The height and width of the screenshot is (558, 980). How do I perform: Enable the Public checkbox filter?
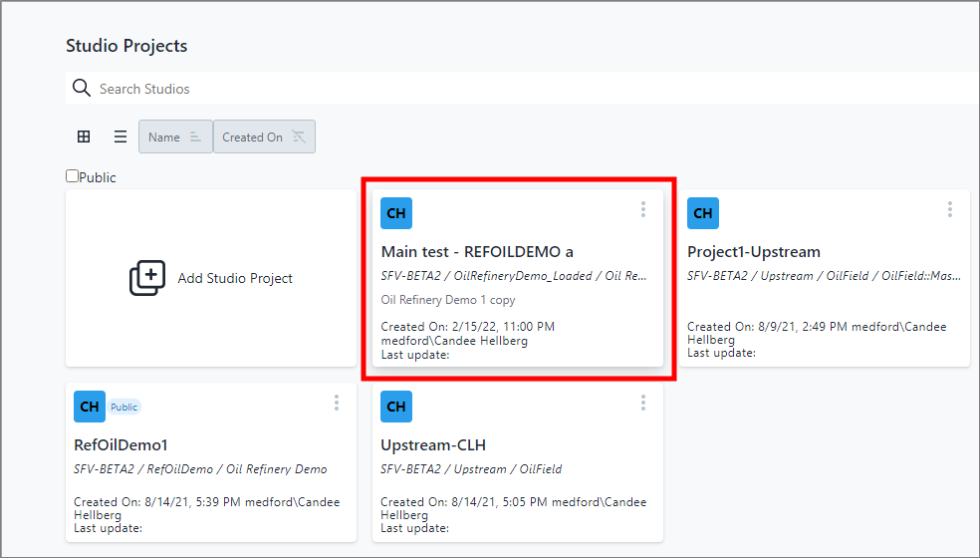click(73, 176)
